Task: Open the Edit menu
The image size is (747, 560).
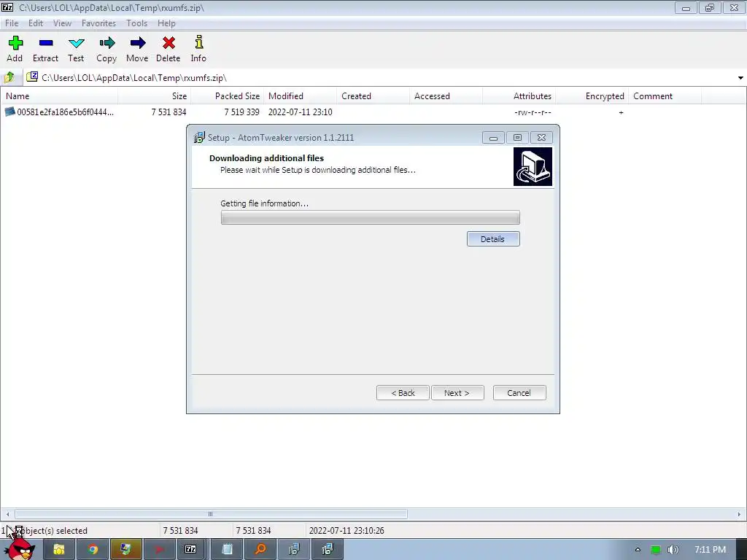Action: (x=36, y=23)
